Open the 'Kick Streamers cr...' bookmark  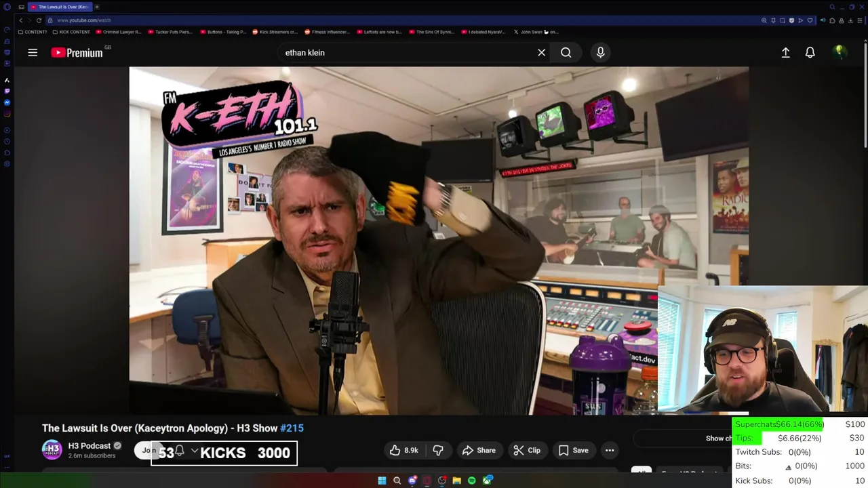click(275, 32)
